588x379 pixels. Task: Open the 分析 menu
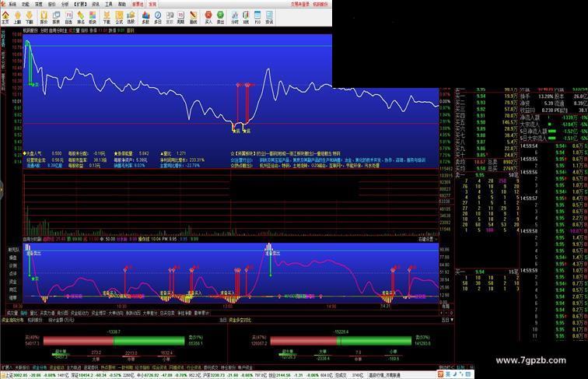[x=65, y=4]
